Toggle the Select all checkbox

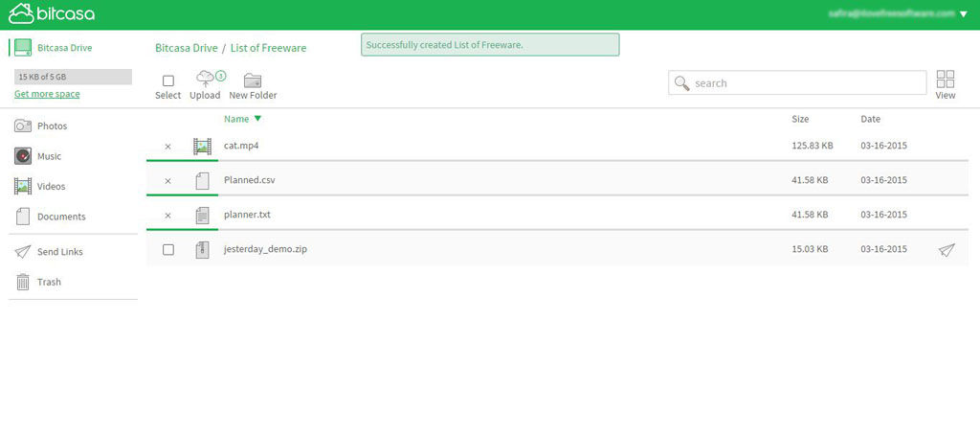point(168,80)
